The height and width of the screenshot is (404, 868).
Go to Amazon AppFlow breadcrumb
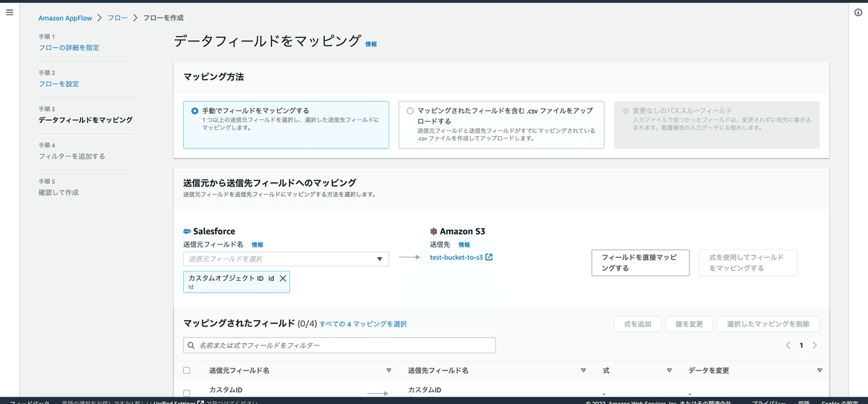(x=64, y=17)
